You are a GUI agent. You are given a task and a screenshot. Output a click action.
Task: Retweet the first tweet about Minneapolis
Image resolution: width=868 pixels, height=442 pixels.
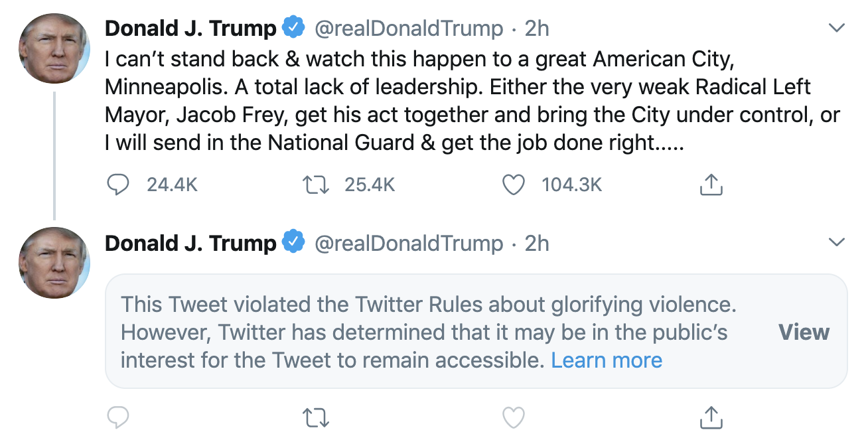316,184
